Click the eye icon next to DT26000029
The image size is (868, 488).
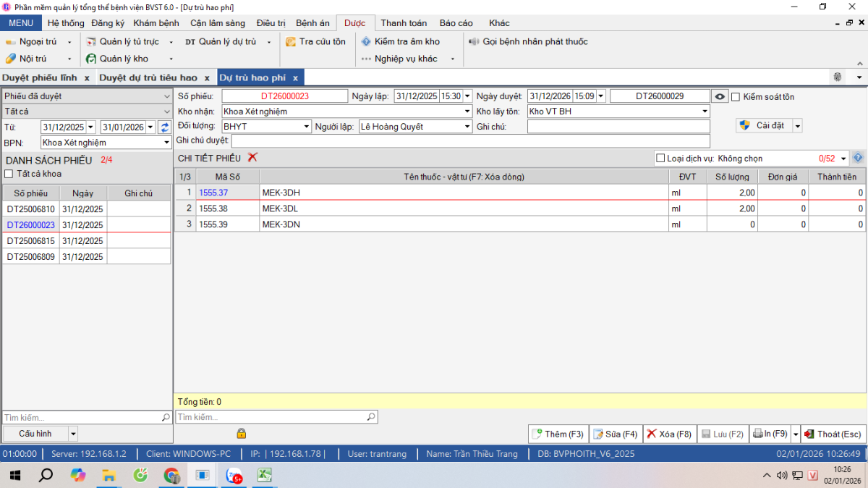pyautogui.click(x=720, y=96)
